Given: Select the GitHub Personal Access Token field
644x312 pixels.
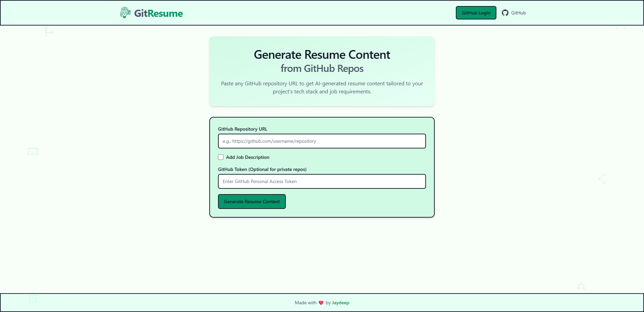Looking at the screenshot, I should click(x=321, y=181).
